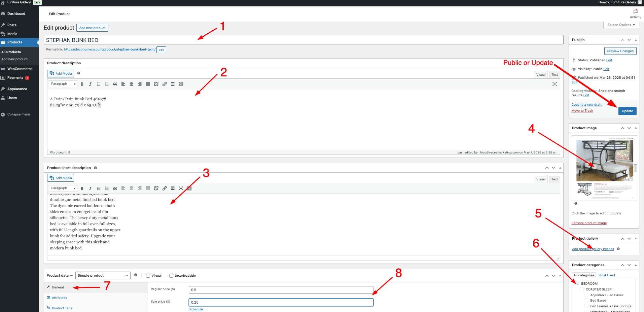
Task: Click the Move to Trash link
Action: 582,111
